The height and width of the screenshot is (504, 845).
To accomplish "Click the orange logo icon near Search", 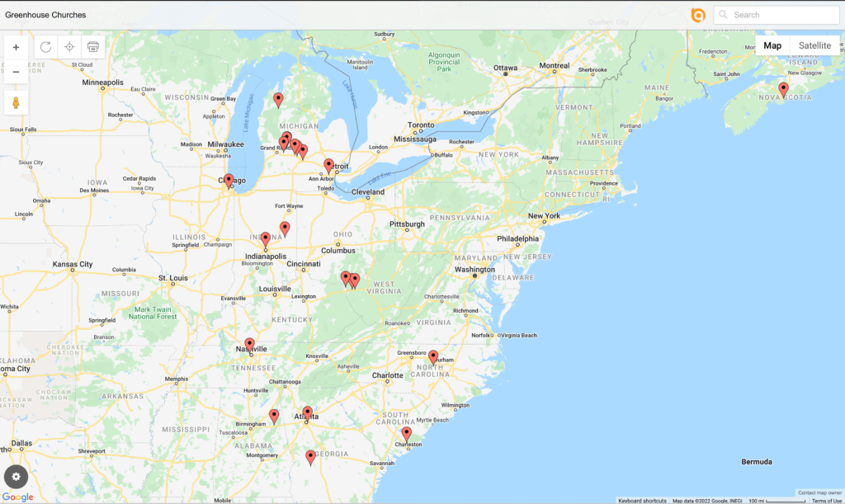I will coord(698,15).
